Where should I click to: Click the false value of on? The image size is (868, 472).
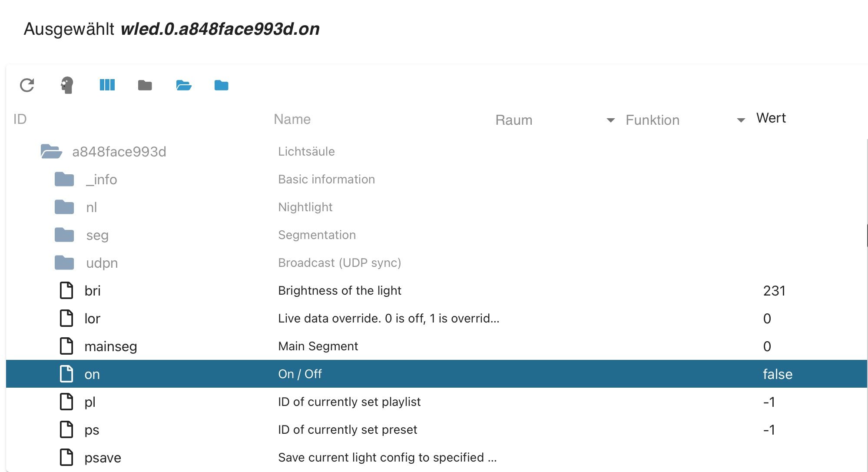tap(777, 374)
